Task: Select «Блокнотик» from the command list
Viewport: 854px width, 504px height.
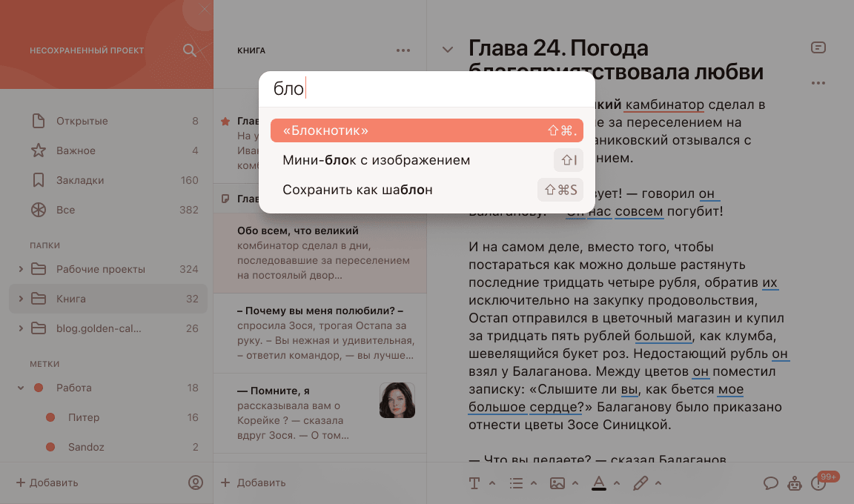Action: [427, 130]
